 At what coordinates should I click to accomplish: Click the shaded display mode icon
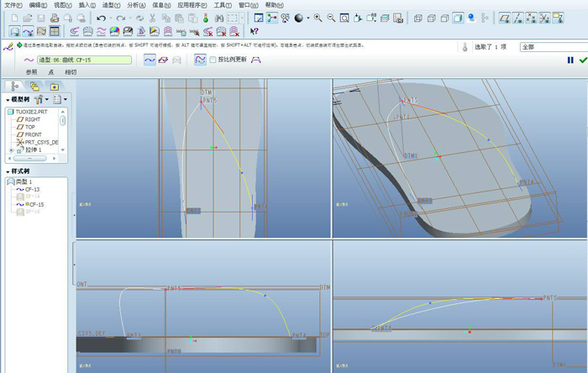point(458,18)
